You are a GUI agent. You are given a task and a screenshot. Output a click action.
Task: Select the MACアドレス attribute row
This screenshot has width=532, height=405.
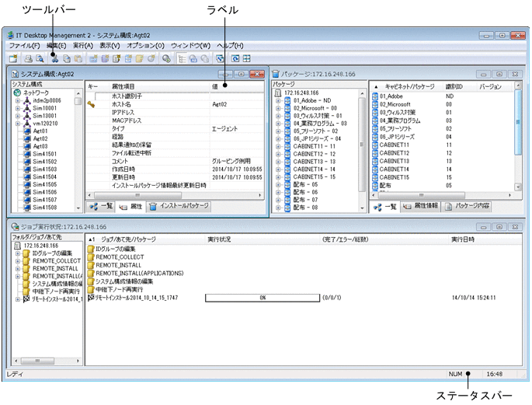pyautogui.click(x=175, y=120)
